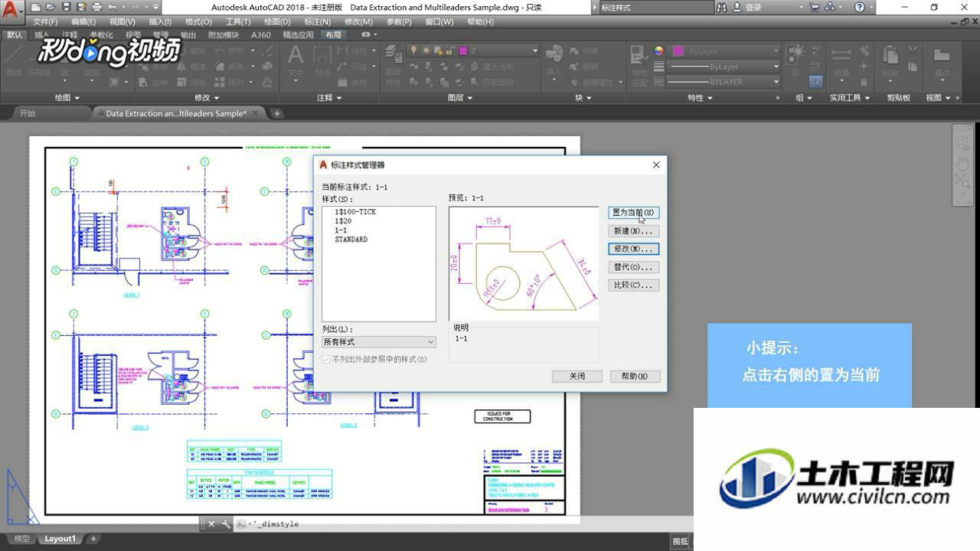Click the 置为当前(U) button
Viewport: 980px width, 551px height.
(x=634, y=213)
